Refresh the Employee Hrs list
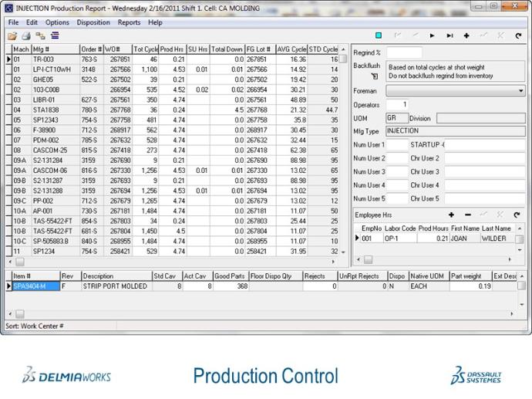The image size is (532, 399). (518, 215)
